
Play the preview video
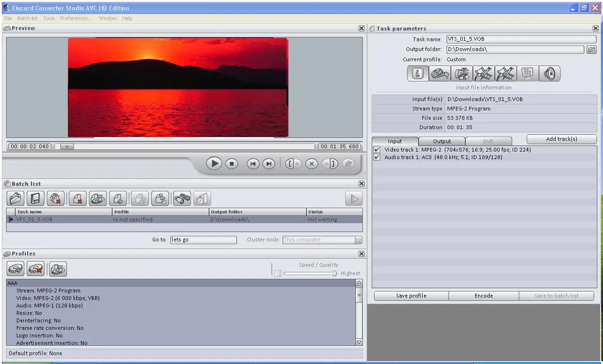(x=214, y=163)
